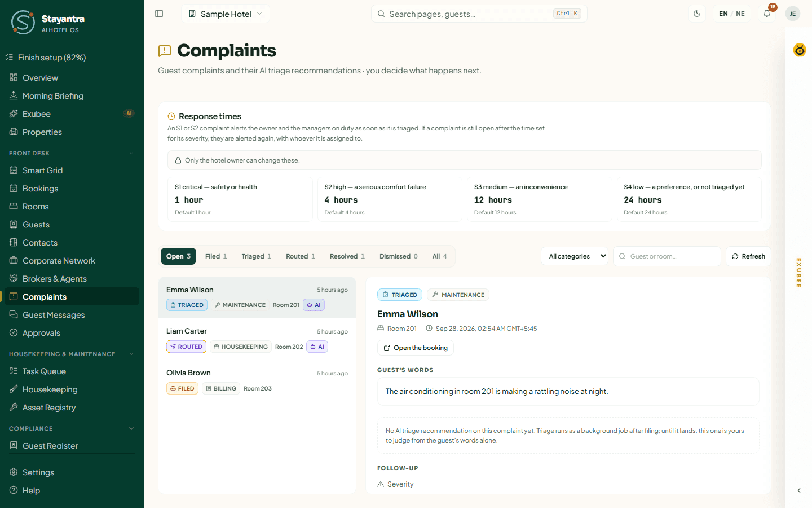Toggle the sidebar panel icon
The width and height of the screenshot is (812, 508).
click(159, 14)
